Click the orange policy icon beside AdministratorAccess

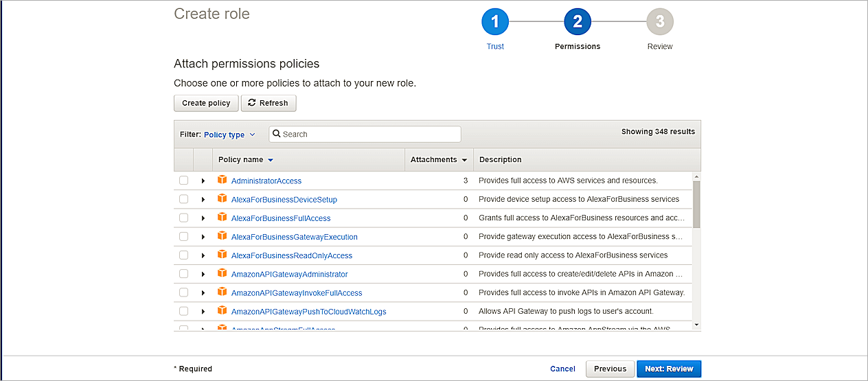pyautogui.click(x=222, y=180)
